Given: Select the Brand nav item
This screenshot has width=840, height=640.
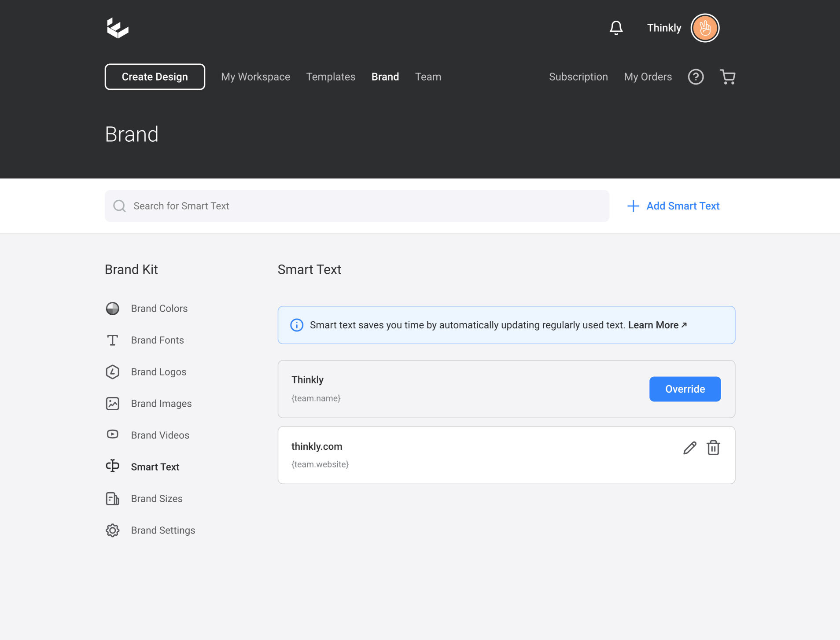Looking at the screenshot, I should tap(385, 77).
